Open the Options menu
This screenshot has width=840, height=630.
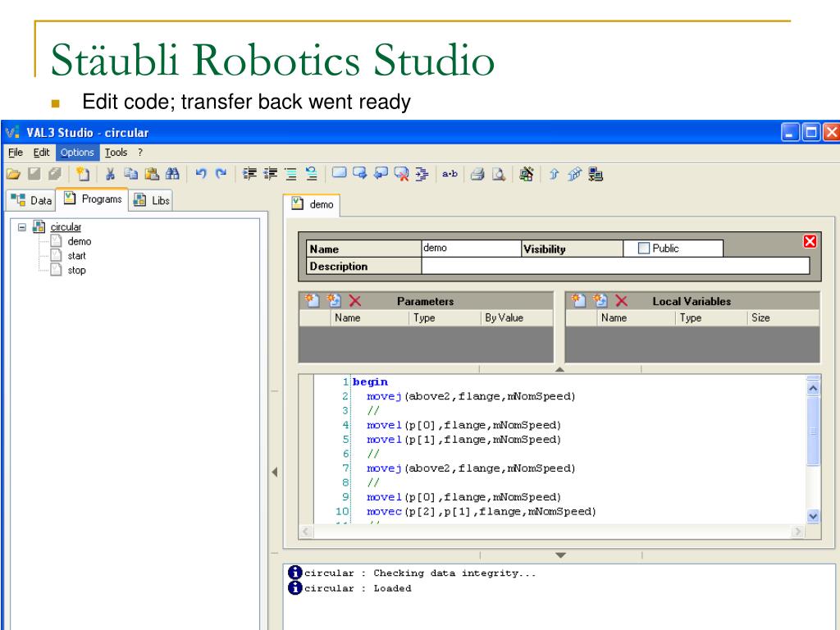[77, 153]
